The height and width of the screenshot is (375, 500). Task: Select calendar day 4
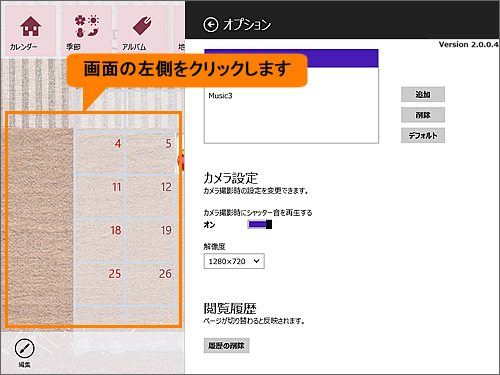[x=100, y=154]
